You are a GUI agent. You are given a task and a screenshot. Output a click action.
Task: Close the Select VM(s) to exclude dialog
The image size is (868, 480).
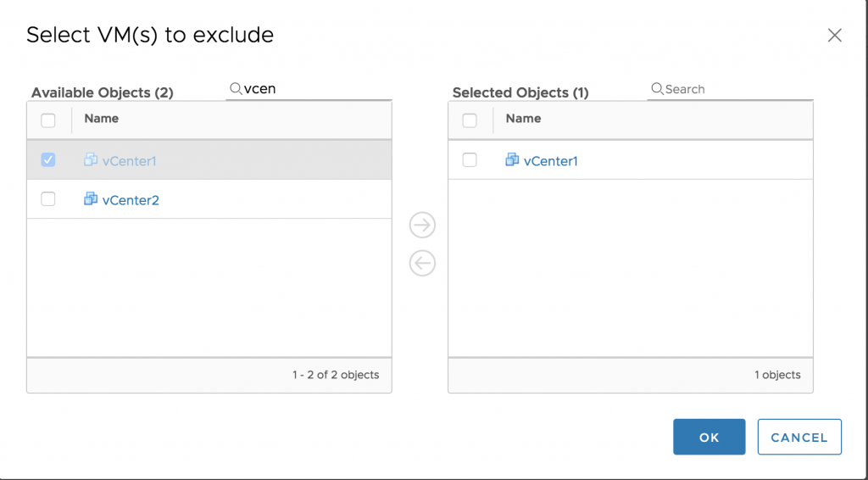pyautogui.click(x=835, y=36)
